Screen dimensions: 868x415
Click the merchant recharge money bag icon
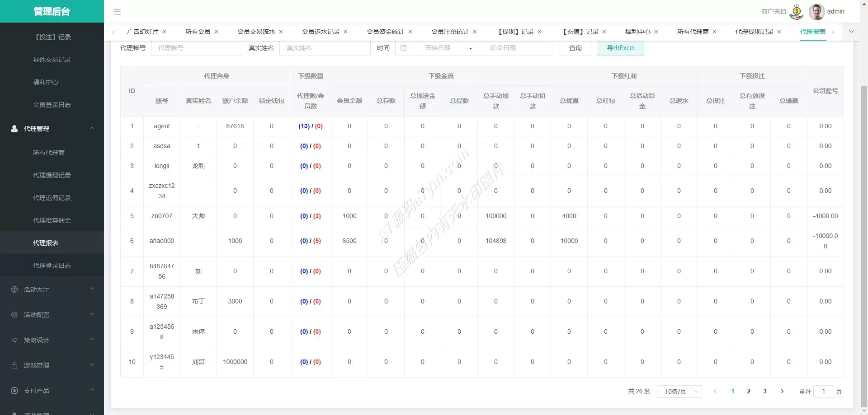797,12
